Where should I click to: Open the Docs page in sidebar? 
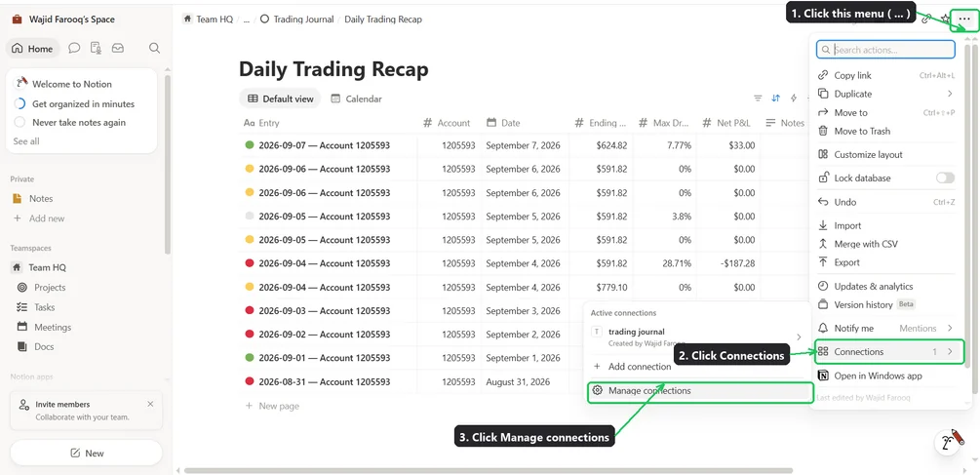pyautogui.click(x=44, y=346)
